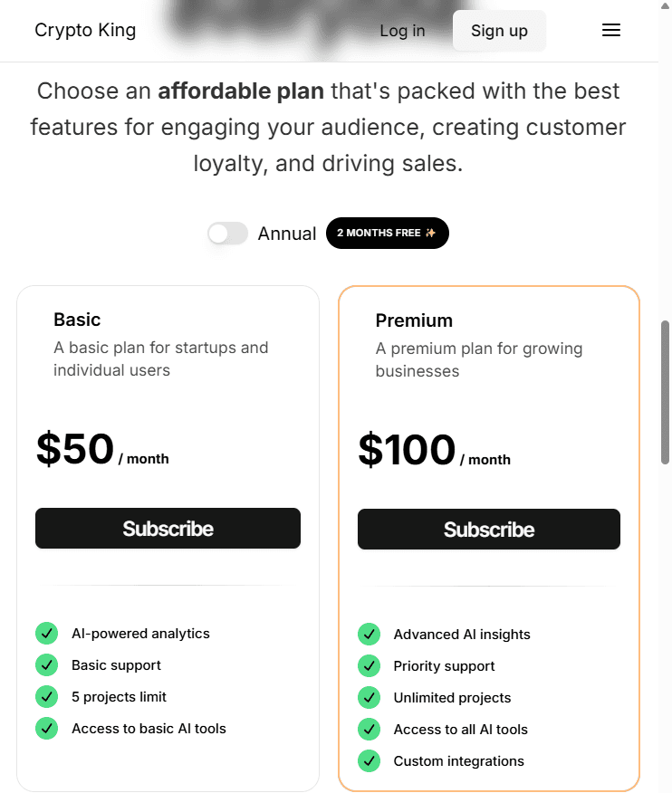Open the hamburger navigation menu

pos(611,31)
